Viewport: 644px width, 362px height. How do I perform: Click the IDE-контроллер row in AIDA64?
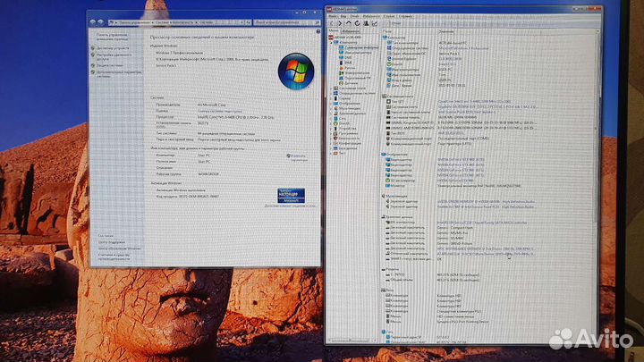455,223
